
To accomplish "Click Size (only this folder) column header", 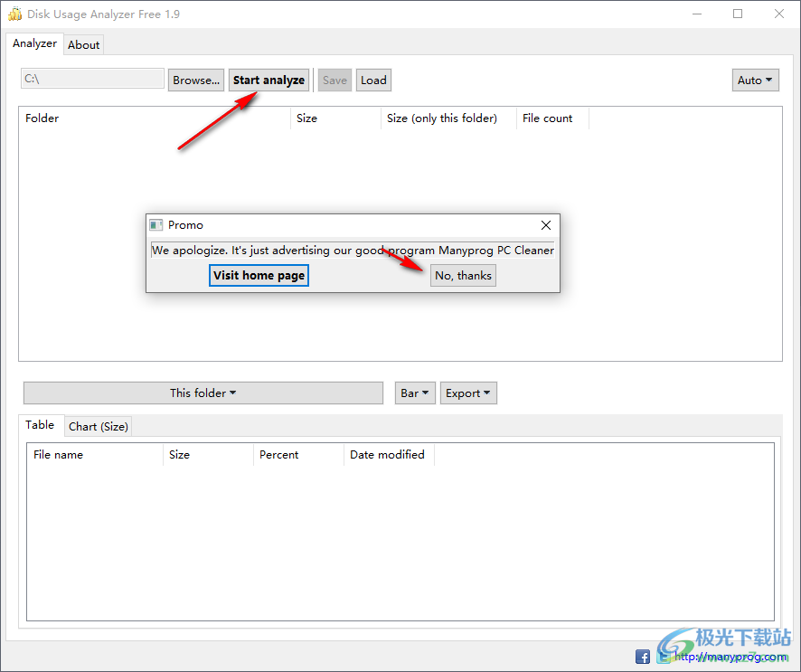I will [448, 118].
